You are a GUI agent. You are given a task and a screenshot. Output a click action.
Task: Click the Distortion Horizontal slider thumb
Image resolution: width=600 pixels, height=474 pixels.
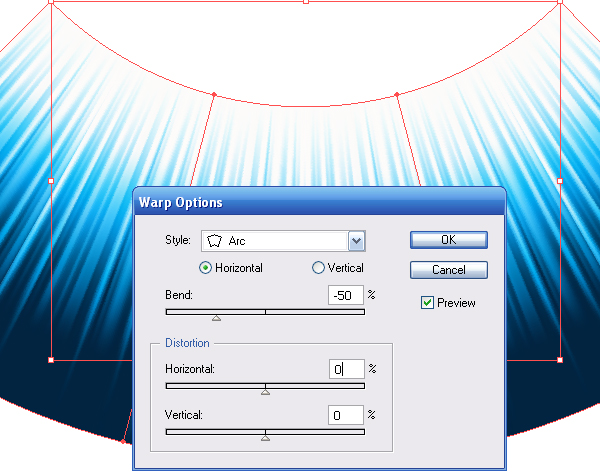(265, 392)
